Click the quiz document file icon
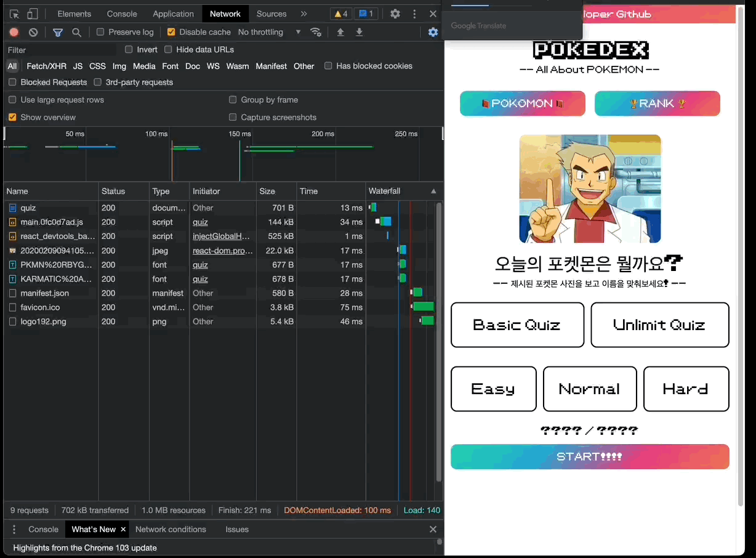The height and width of the screenshot is (558, 756). pyautogui.click(x=13, y=208)
